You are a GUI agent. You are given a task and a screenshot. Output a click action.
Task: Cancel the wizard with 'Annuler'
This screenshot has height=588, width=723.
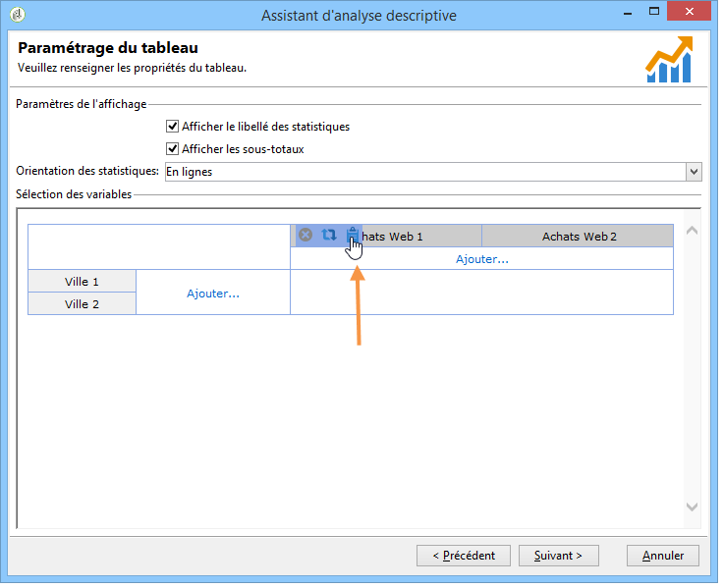(x=663, y=556)
